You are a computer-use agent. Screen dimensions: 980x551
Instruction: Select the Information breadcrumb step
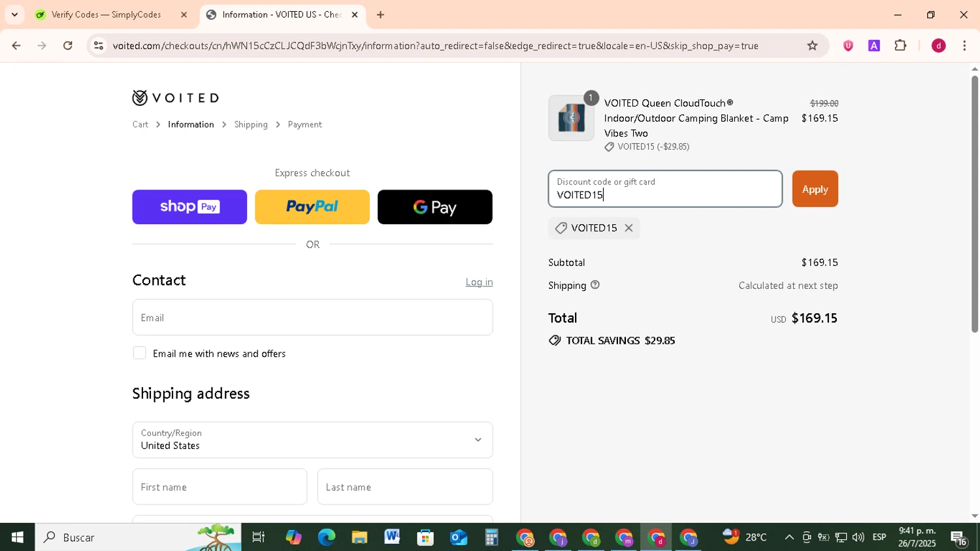coord(191,124)
